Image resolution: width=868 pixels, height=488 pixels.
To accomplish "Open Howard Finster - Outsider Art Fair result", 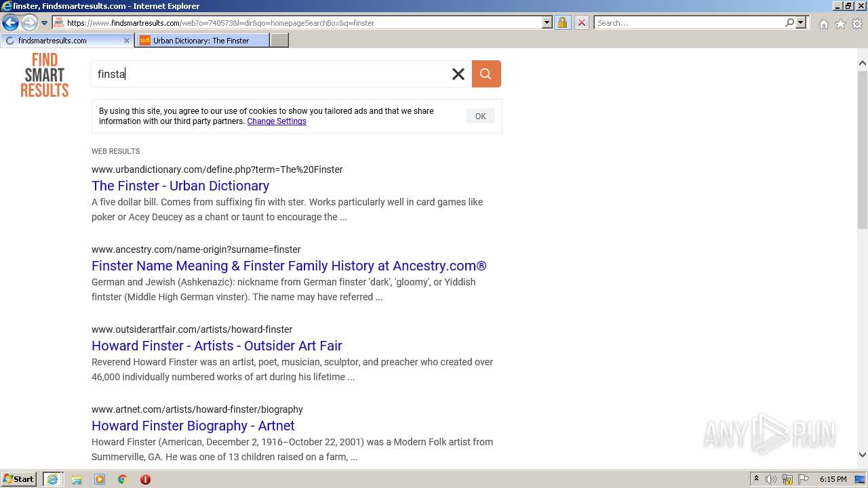I will pos(217,346).
